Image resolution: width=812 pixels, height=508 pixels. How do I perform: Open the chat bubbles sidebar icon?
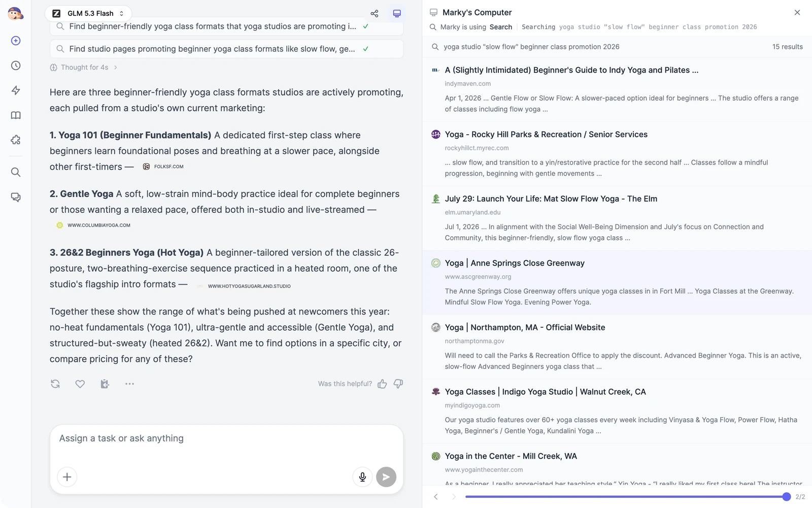pyautogui.click(x=16, y=197)
